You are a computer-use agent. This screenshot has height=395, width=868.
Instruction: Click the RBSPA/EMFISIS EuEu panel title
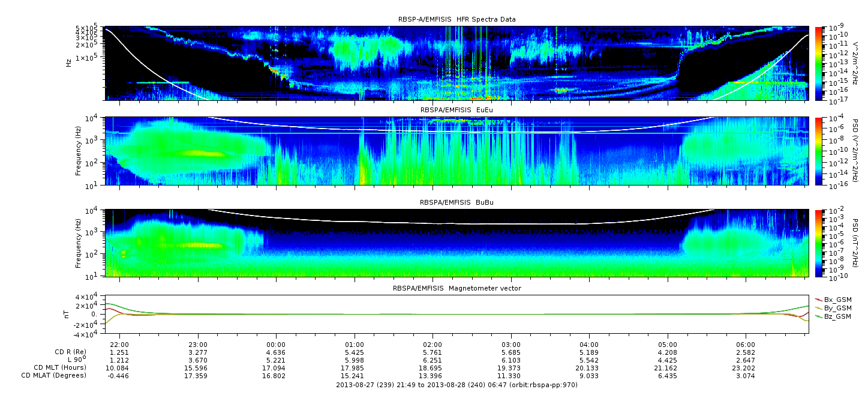456,110
